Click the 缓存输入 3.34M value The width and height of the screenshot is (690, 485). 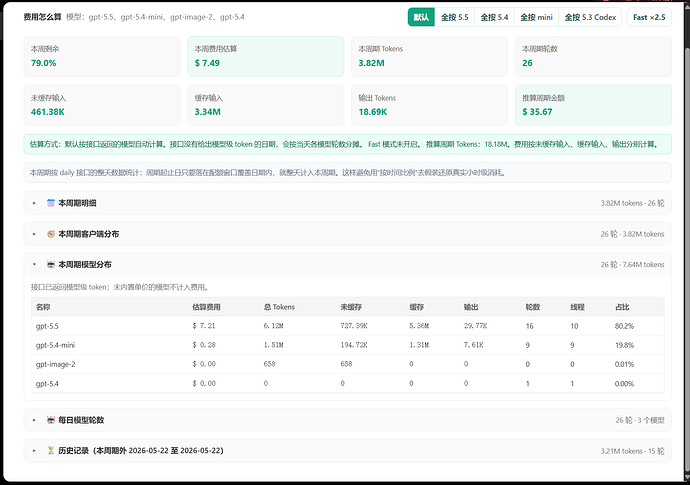[x=208, y=112]
